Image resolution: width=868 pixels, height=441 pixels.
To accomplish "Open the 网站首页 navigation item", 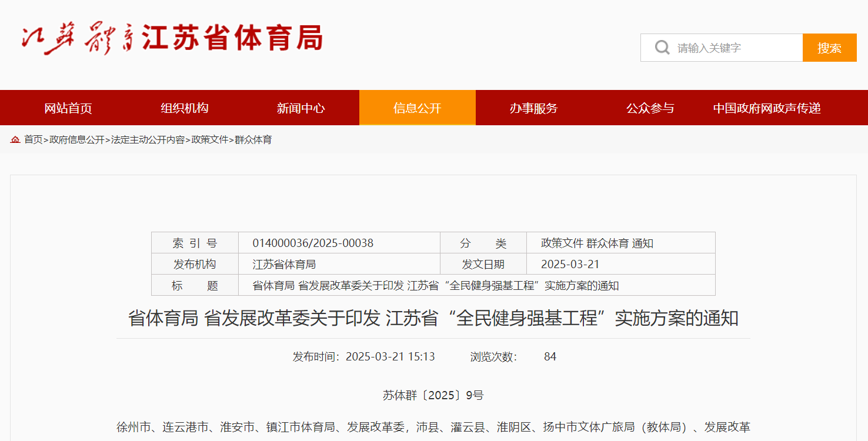I will click(x=68, y=108).
